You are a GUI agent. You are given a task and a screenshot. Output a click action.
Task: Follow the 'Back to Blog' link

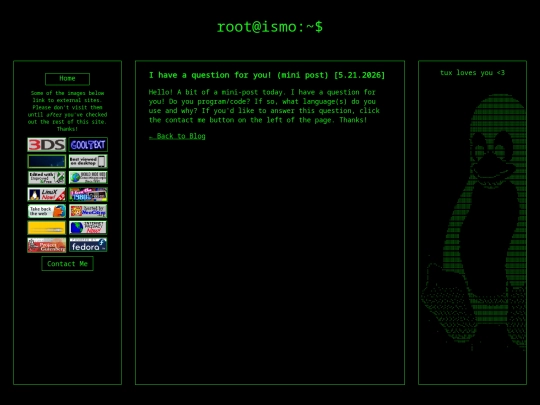[x=177, y=136]
